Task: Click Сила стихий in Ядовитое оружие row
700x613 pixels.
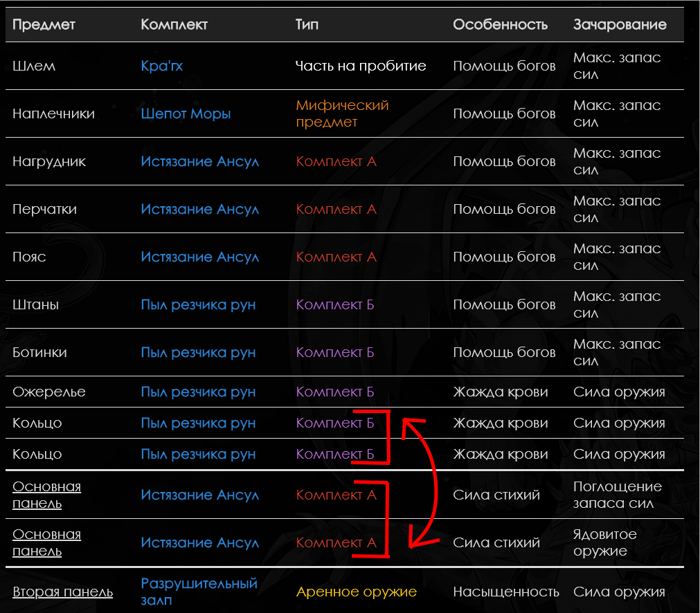Action: 496,542
